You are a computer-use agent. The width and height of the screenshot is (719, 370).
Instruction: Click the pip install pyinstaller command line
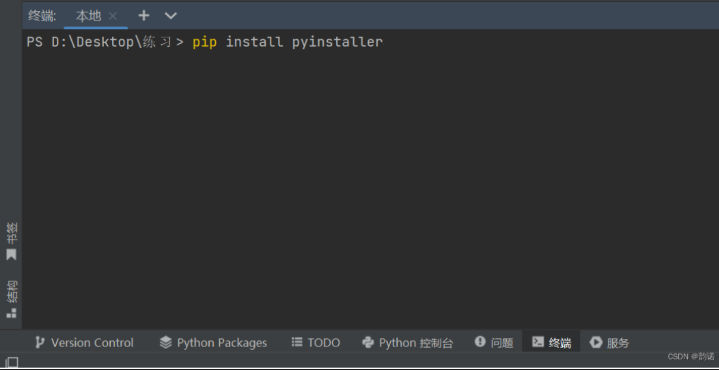(x=288, y=42)
